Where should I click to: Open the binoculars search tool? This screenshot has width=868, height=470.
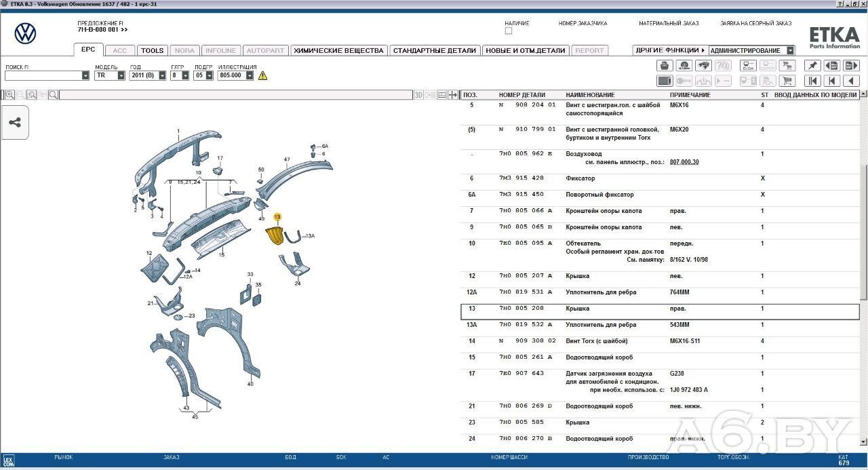click(x=703, y=66)
